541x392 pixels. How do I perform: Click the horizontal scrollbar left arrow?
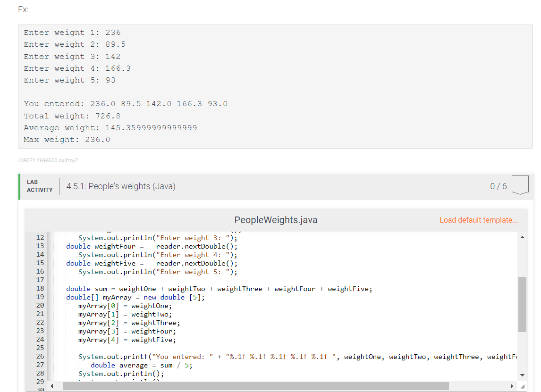(52, 385)
